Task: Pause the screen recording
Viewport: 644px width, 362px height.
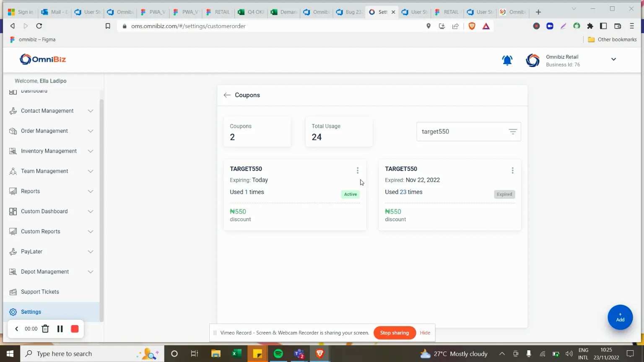Action: [60, 329]
